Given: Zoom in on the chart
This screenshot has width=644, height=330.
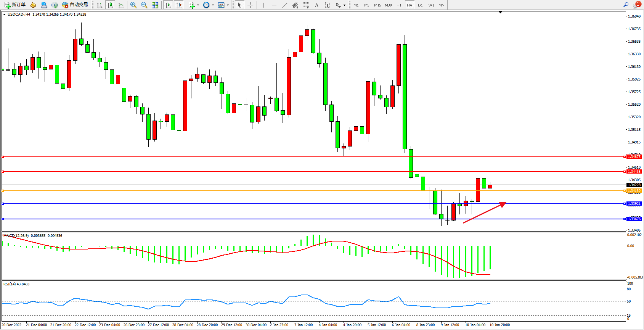Looking at the screenshot, I should (x=133, y=5).
